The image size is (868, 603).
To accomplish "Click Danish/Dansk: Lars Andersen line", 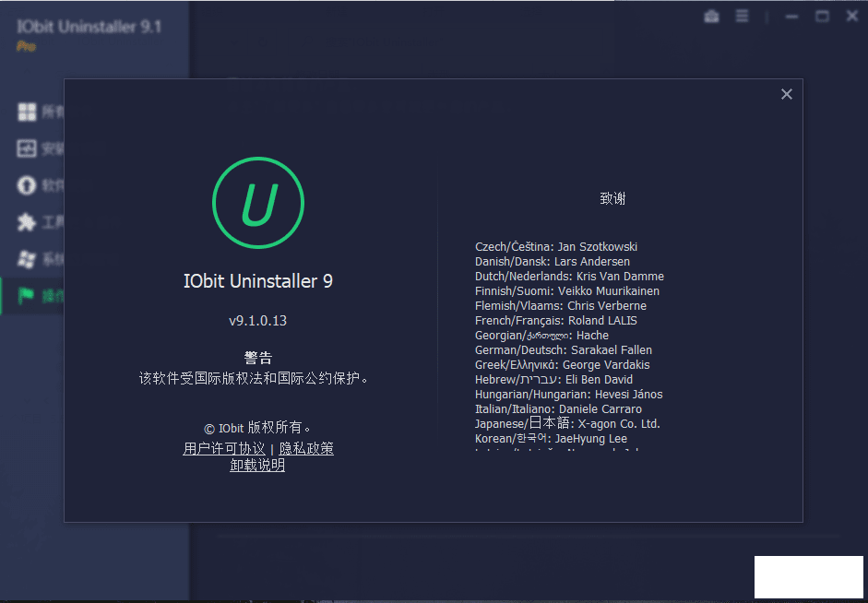I will point(552,261).
